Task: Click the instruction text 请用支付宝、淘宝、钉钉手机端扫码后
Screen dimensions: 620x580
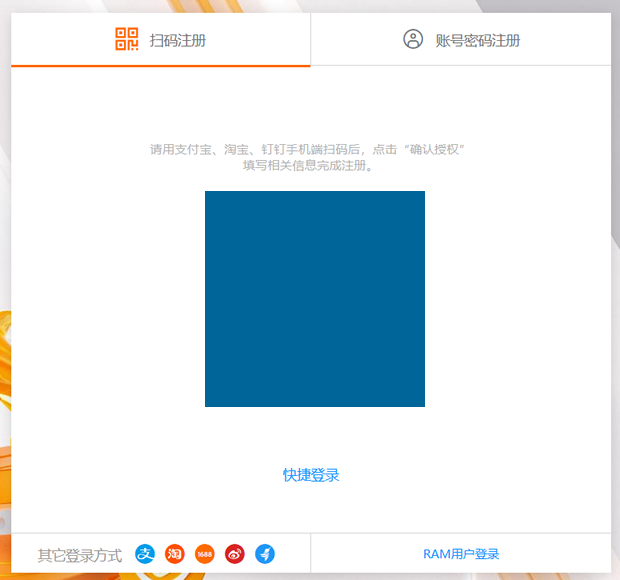Action: tap(255, 149)
